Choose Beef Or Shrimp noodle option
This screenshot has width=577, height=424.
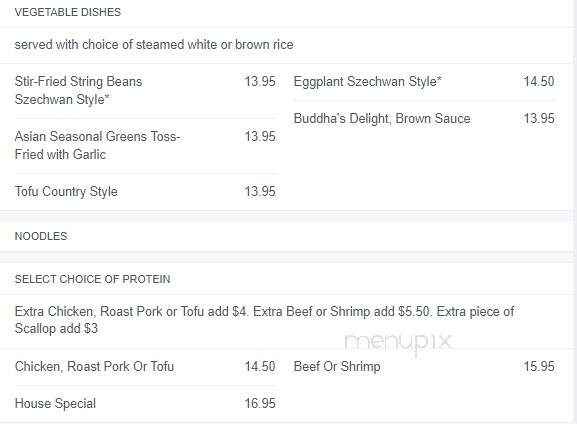pyautogui.click(x=337, y=366)
